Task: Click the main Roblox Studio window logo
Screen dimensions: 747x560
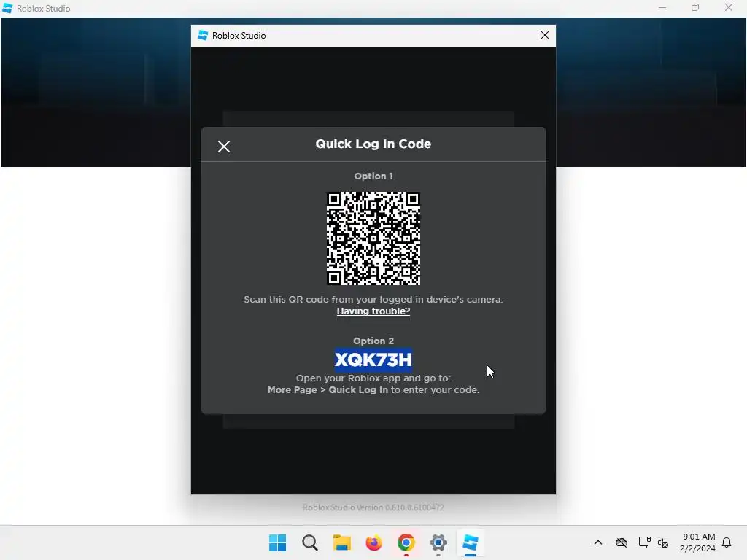Action: 7,8
